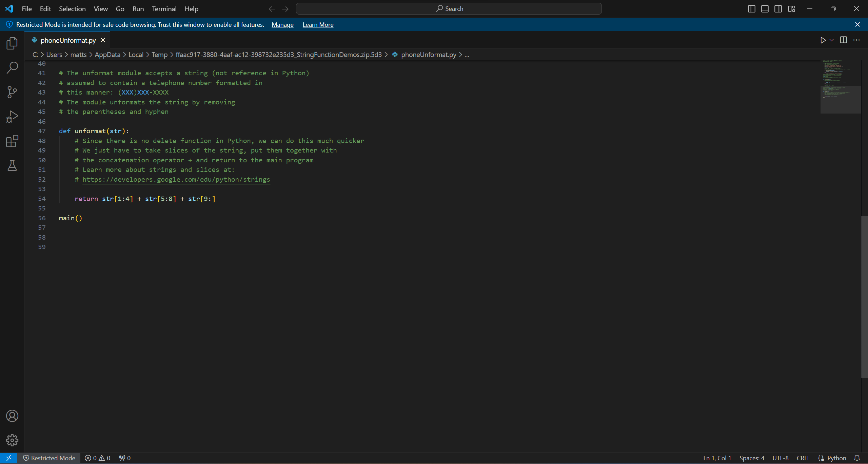Click the breadcrumb ellipsis symbol

[467, 55]
